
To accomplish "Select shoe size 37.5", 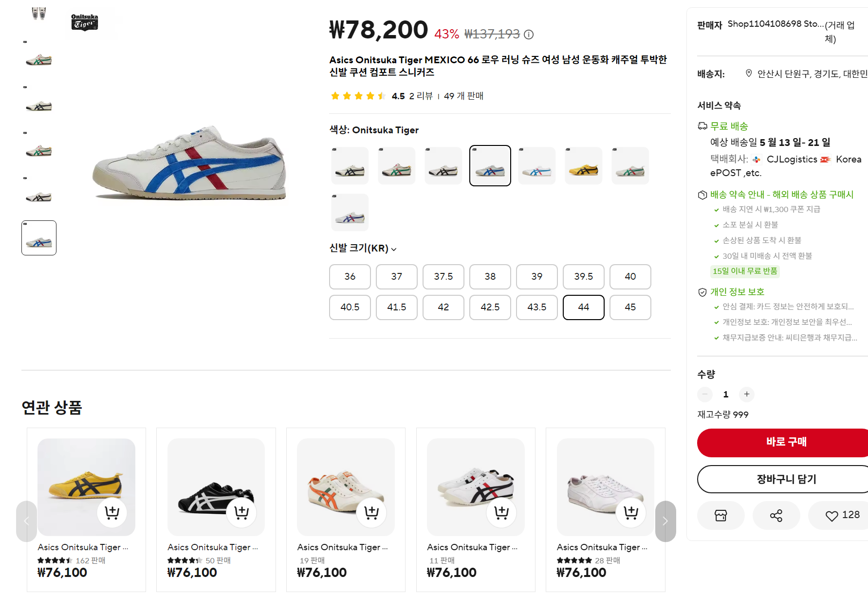I will coord(443,276).
